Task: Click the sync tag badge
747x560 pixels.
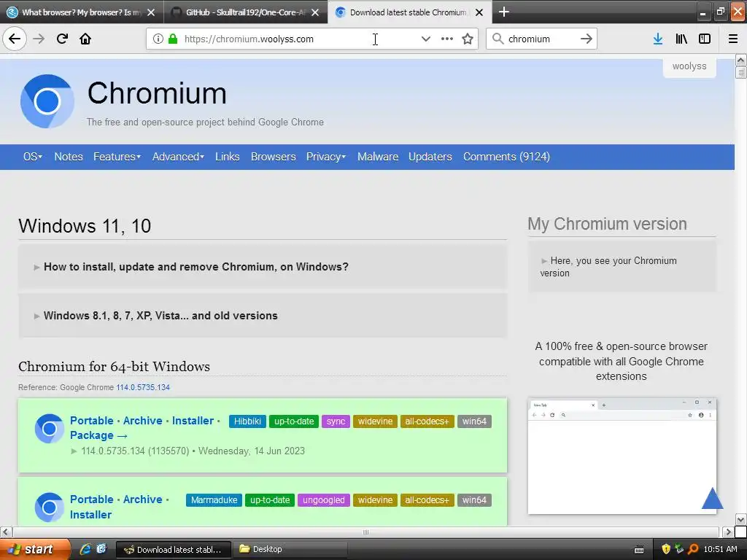Action: click(x=336, y=421)
